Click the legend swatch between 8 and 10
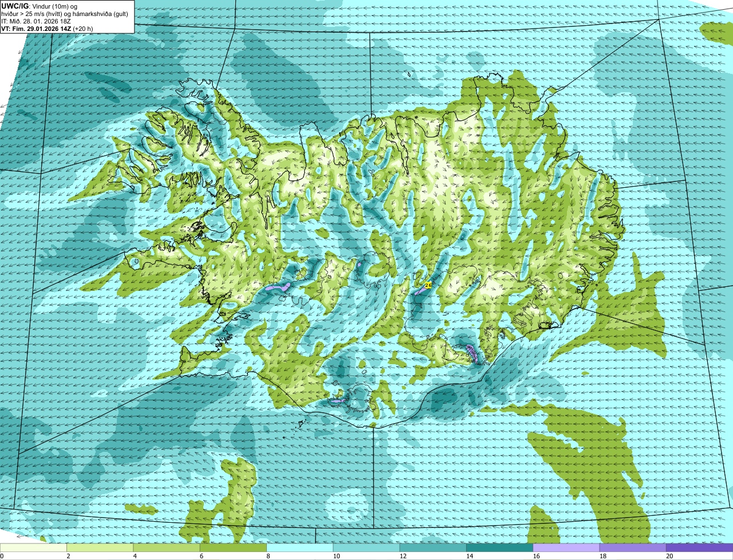The height and width of the screenshot is (560, 733). tap(299, 547)
